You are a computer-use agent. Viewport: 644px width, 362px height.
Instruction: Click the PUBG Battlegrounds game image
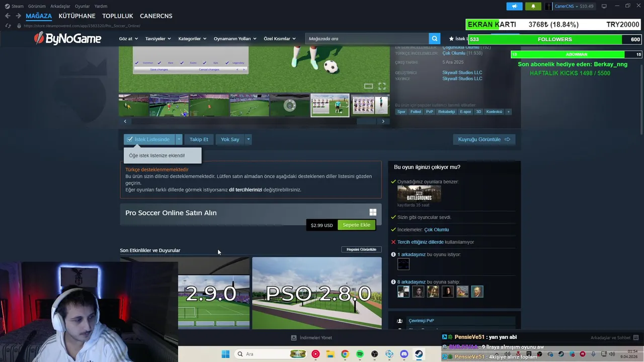pyautogui.click(x=419, y=194)
